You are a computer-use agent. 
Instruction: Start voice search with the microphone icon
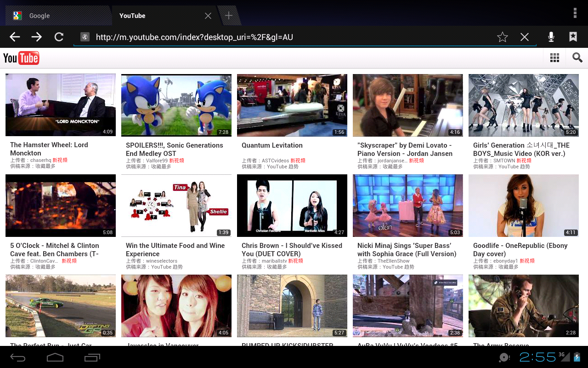(551, 37)
